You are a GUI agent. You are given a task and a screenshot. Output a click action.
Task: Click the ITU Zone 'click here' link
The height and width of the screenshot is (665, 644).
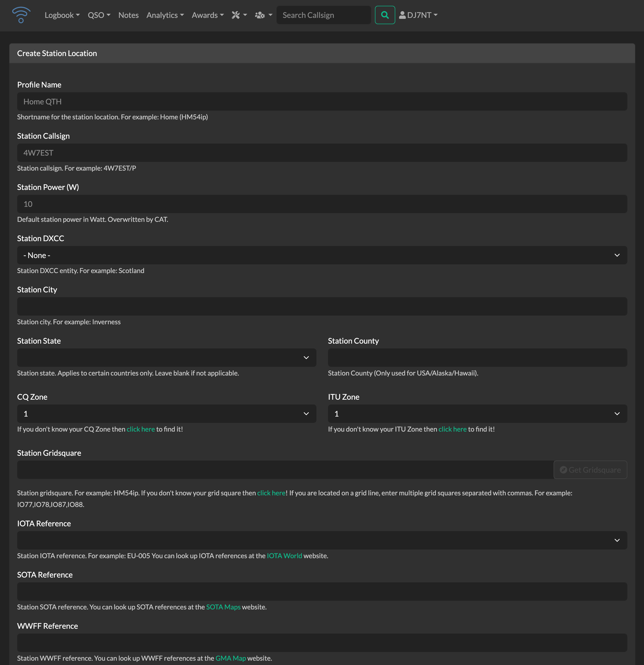pyautogui.click(x=453, y=429)
